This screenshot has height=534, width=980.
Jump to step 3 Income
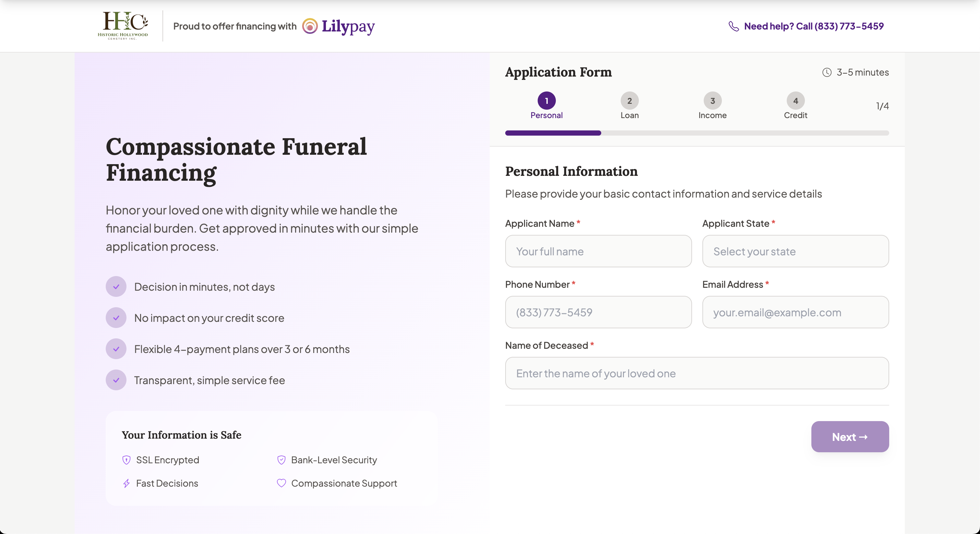point(712,101)
